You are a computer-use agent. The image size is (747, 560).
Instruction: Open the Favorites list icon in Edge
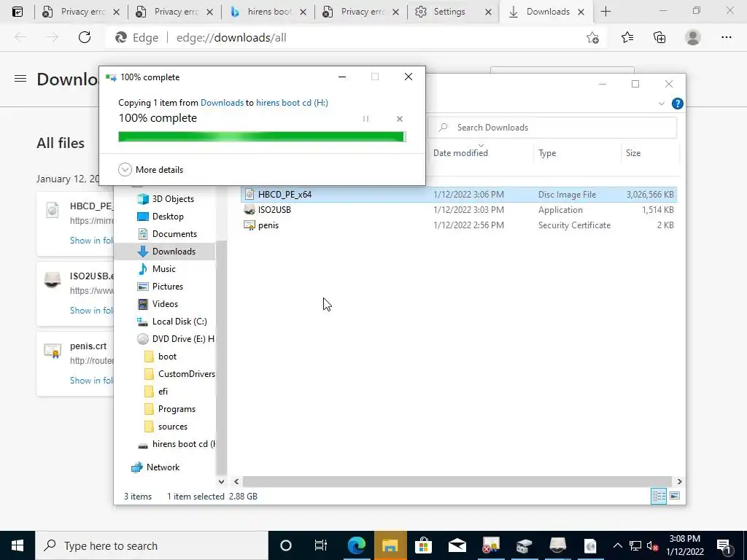click(x=627, y=38)
